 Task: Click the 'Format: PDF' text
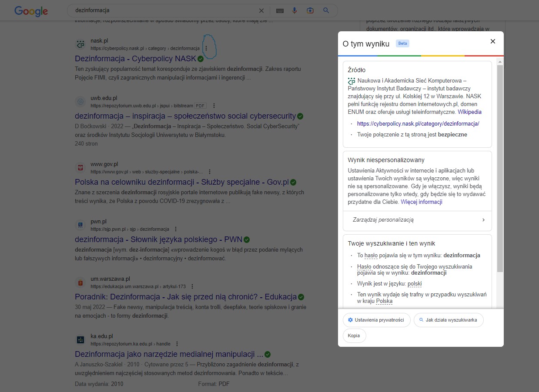214,384
